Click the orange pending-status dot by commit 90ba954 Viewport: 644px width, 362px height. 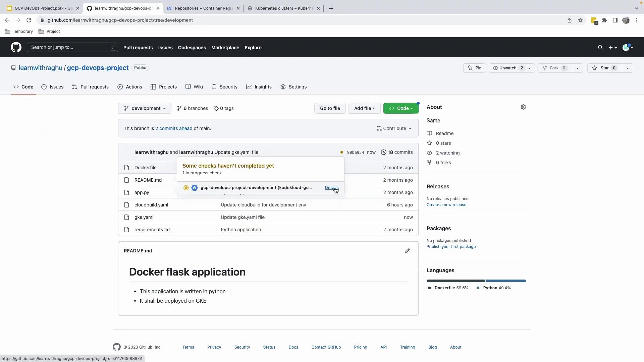coord(341,152)
